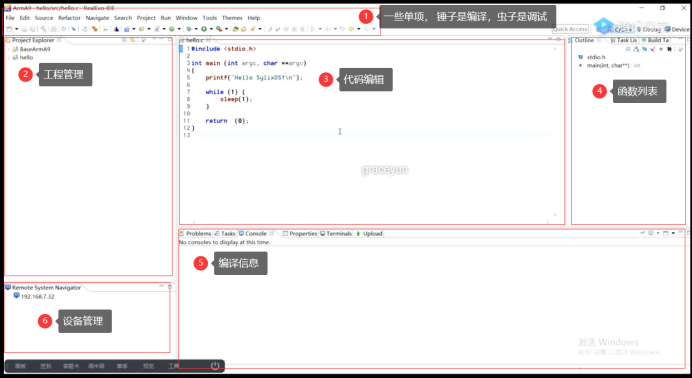The height and width of the screenshot is (378, 692).
Task: Switch to the Task List tab
Action: 624,40
